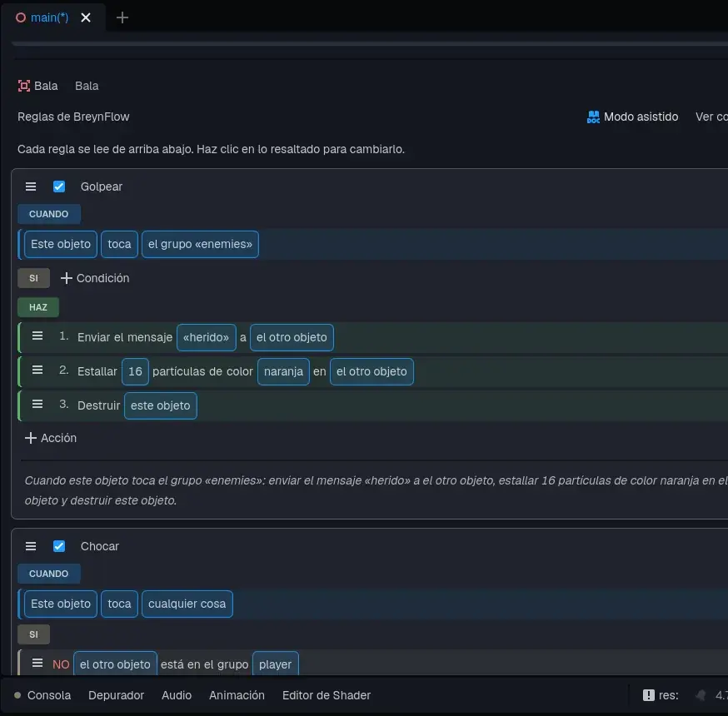Grab the Golpear rule drag handle
728x716 pixels.
point(31,186)
